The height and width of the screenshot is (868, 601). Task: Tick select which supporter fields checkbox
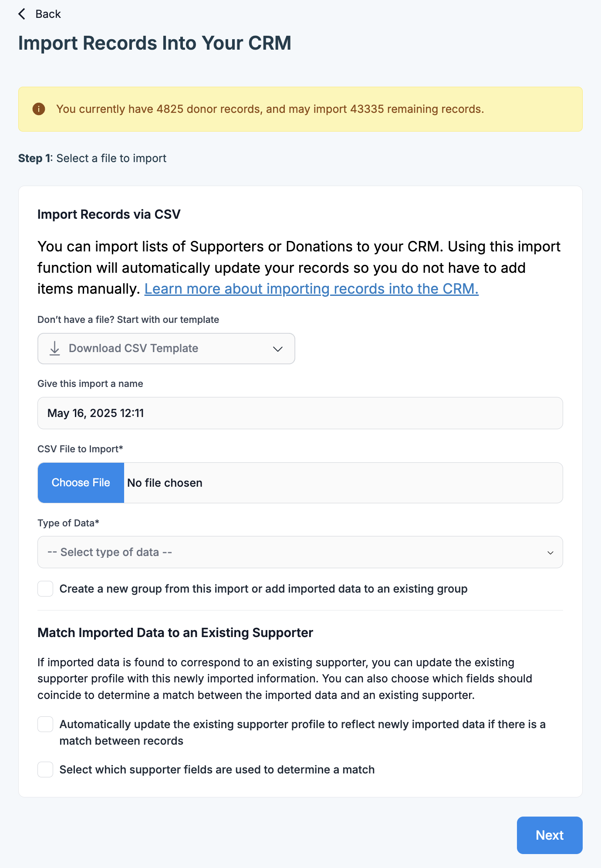[x=45, y=770]
